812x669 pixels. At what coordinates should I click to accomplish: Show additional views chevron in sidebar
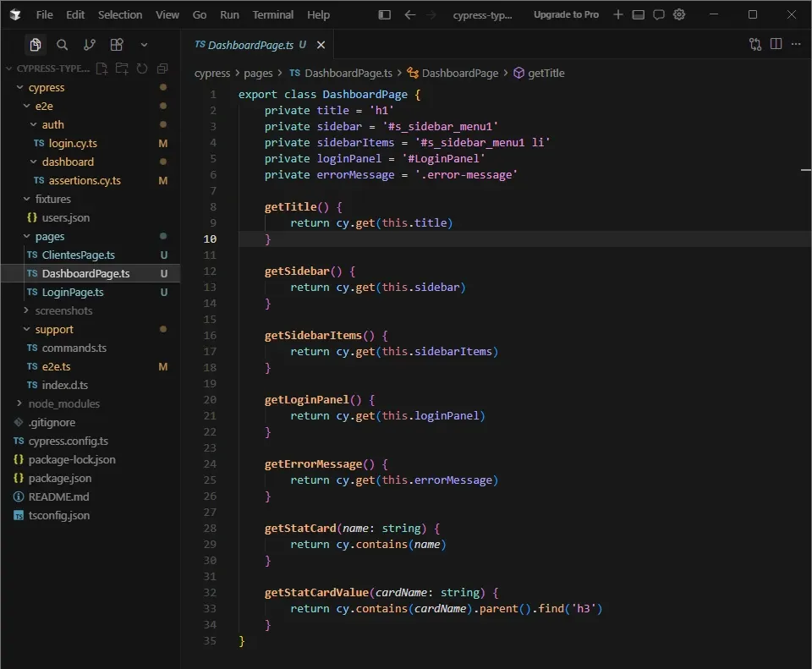144,45
